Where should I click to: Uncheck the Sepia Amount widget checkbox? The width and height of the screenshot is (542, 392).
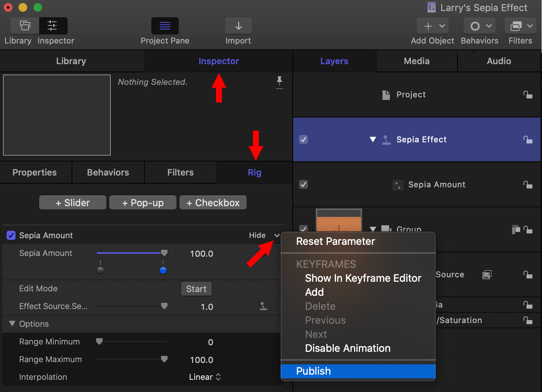11,235
